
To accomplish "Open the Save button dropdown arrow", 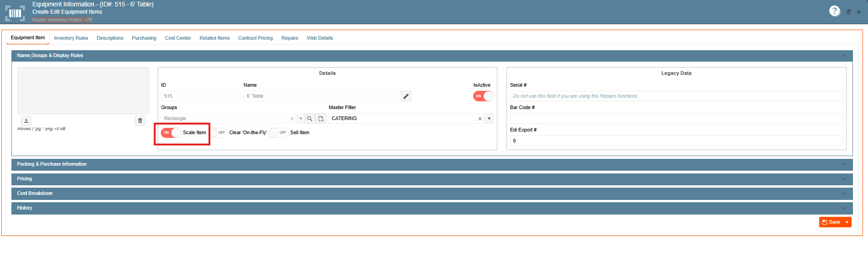I will point(847,222).
